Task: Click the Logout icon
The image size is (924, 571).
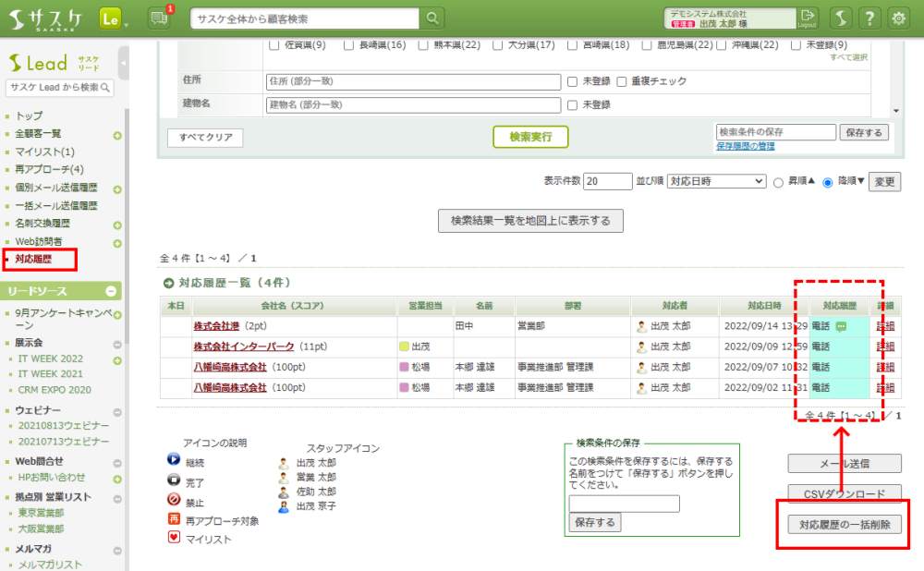Action: pos(808,18)
